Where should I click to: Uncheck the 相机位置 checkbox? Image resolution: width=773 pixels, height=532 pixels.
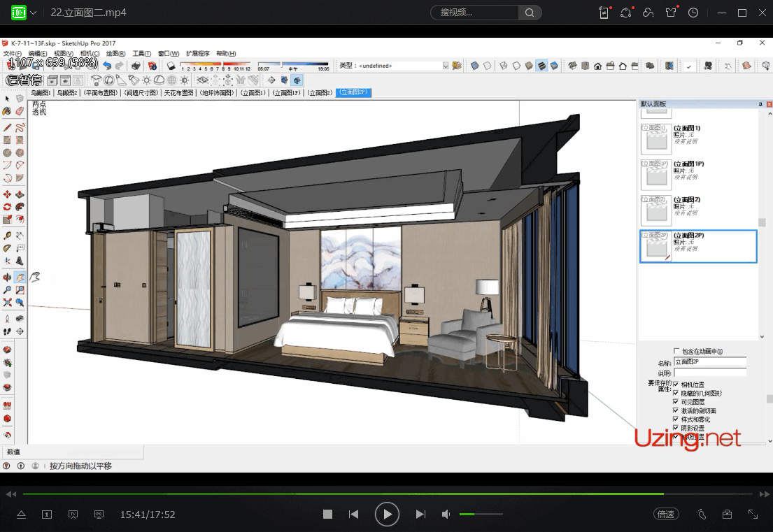tap(676, 384)
